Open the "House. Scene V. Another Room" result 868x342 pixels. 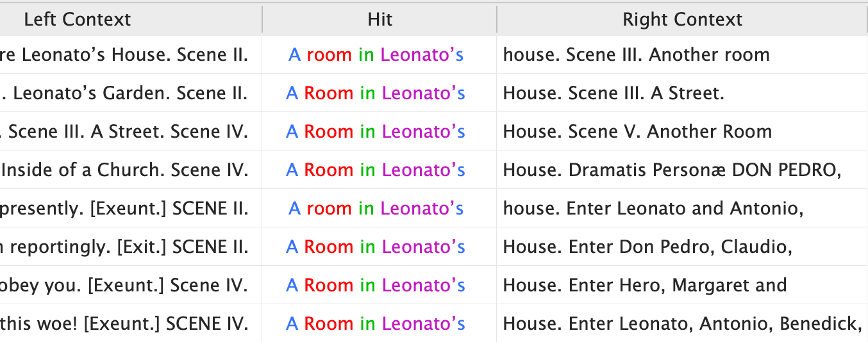point(637,132)
